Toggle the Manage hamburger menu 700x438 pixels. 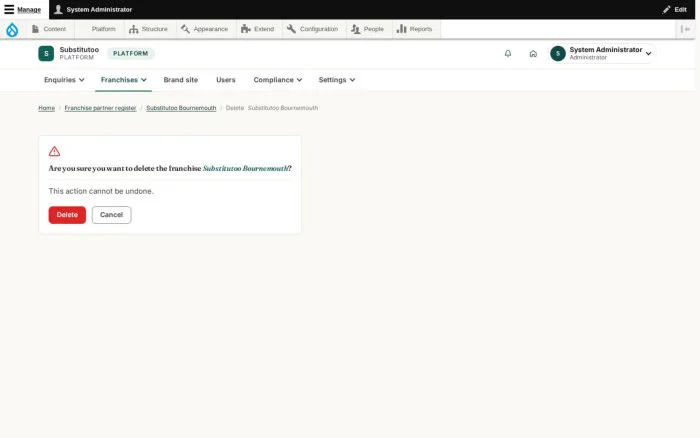(23, 9)
